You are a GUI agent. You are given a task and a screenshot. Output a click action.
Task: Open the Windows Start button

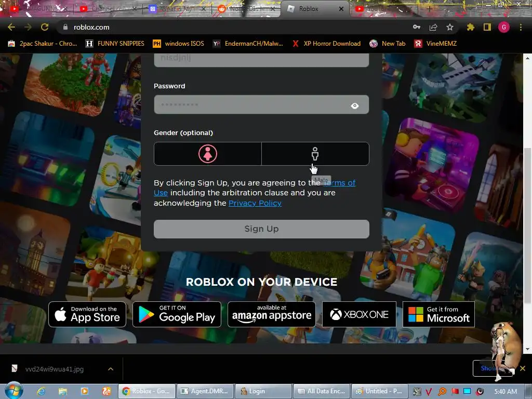coord(14,391)
